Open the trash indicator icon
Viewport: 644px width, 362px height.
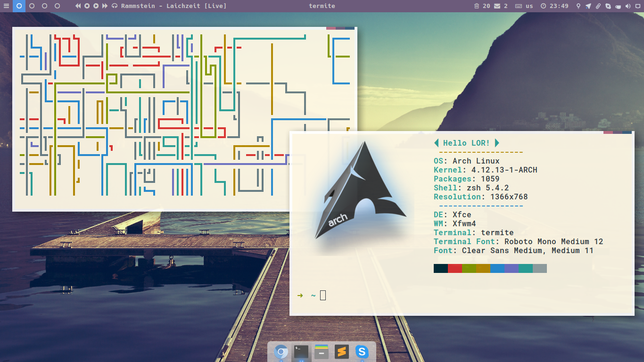pyautogui.click(x=477, y=6)
